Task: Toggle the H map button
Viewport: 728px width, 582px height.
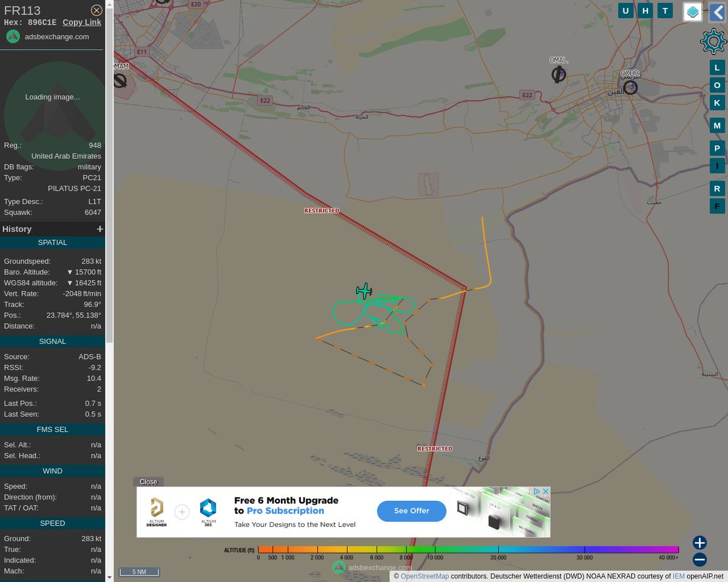Action: pos(645,10)
